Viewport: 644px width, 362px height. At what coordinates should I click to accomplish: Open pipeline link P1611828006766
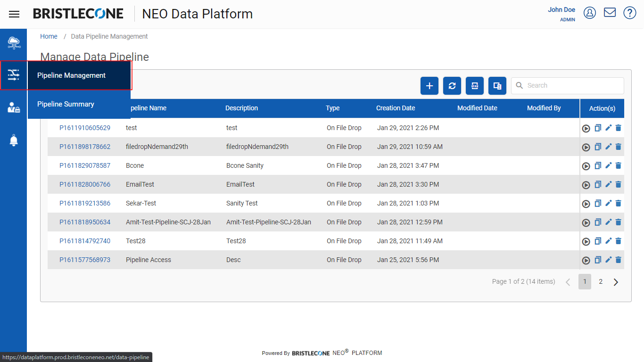click(x=85, y=184)
